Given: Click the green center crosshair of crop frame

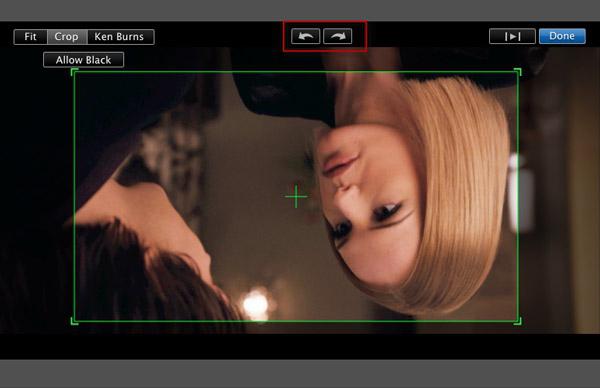Looking at the screenshot, I should (296, 197).
